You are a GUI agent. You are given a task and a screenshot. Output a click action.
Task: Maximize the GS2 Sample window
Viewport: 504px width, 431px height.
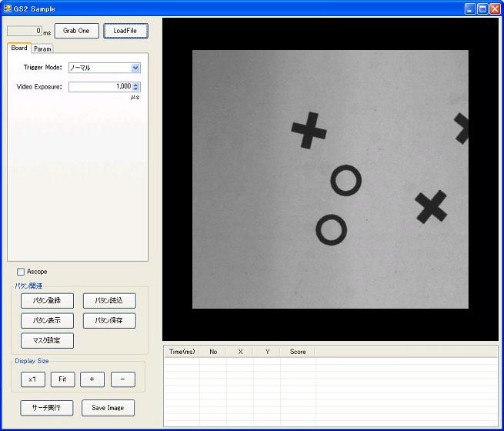(482, 9)
